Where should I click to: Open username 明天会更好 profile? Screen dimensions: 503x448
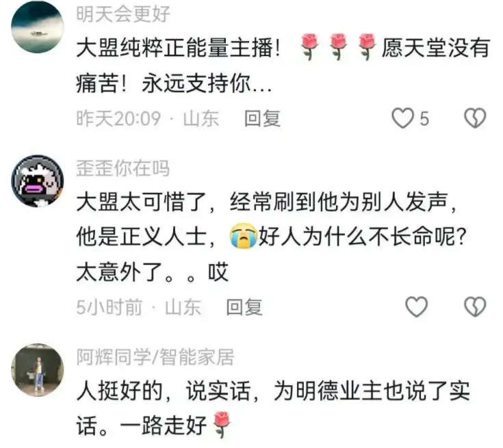[123, 14]
